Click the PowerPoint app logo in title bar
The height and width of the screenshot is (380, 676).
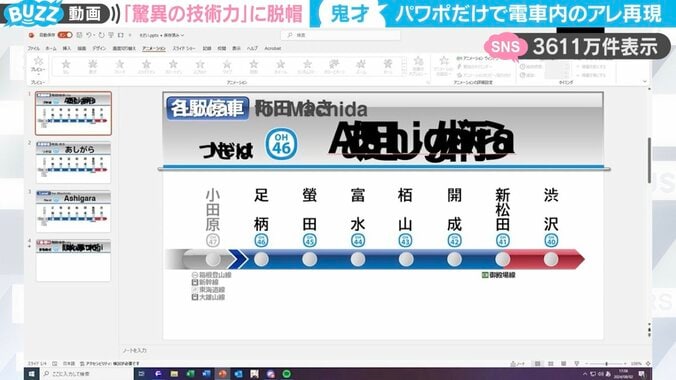click(31, 35)
